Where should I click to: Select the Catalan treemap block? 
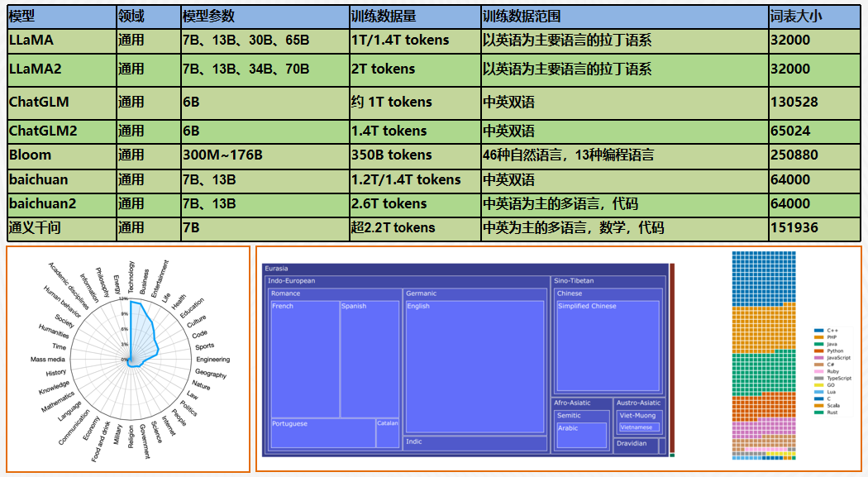(388, 433)
